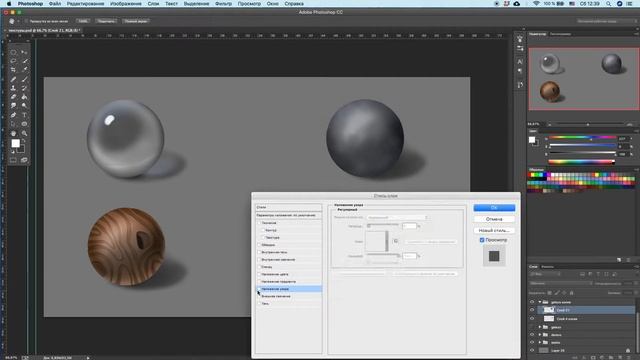Open the pattern picker arrow

(387, 241)
